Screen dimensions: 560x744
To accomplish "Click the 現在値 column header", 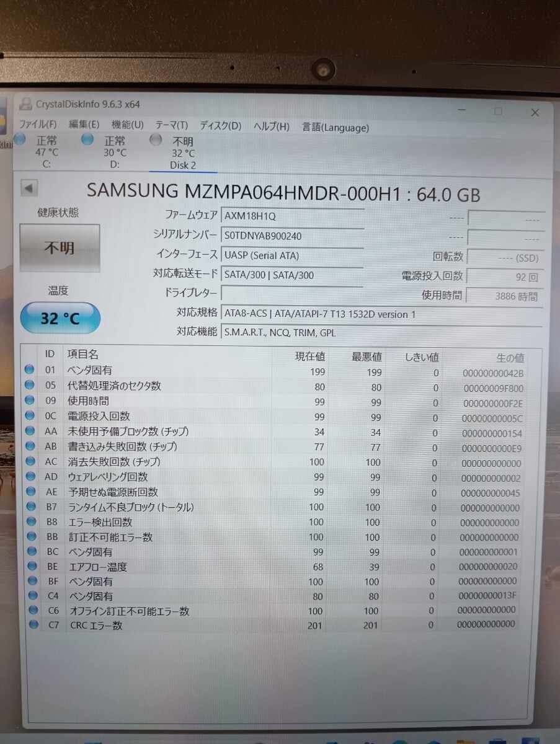I will pyautogui.click(x=309, y=356).
